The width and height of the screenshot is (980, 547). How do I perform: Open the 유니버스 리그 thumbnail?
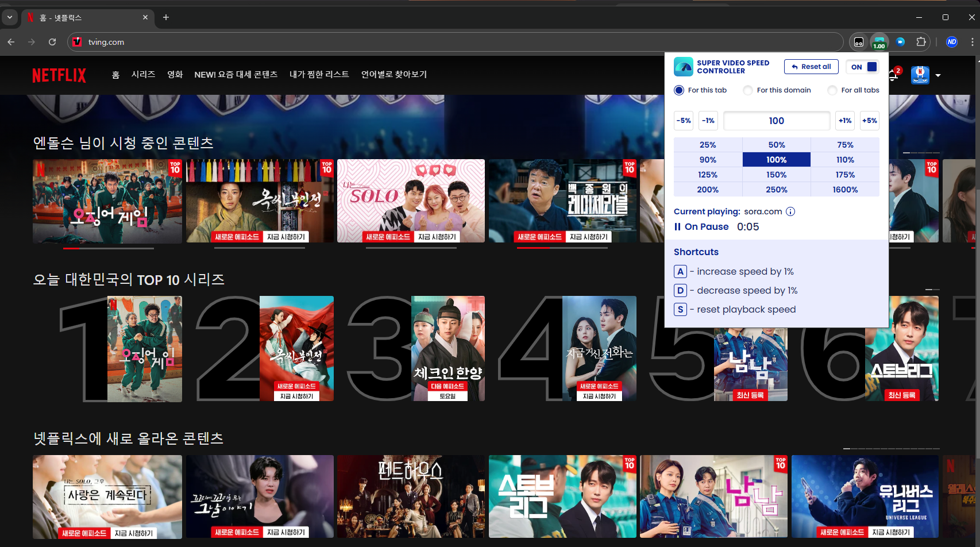pyautogui.click(x=865, y=497)
